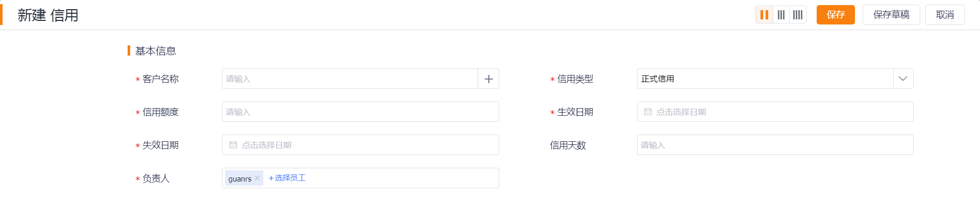Open 生效日期 date picker field

[775, 112]
